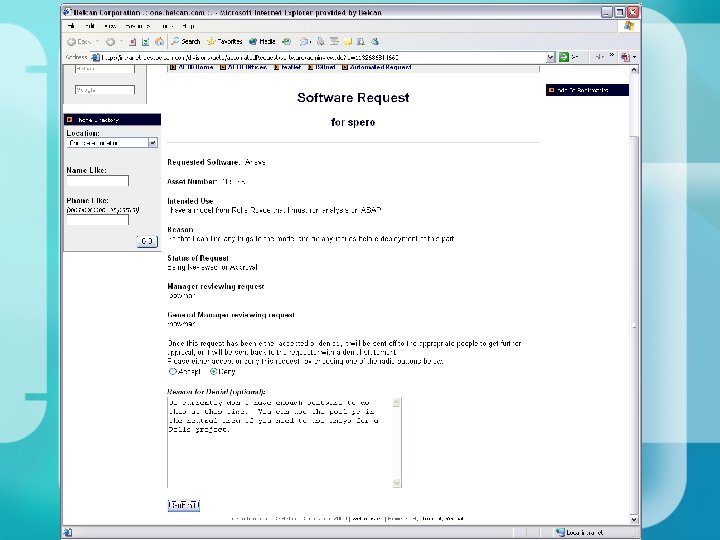720x540 pixels.
Task: Refresh the page using the Refresh icon
Action: 146,42
